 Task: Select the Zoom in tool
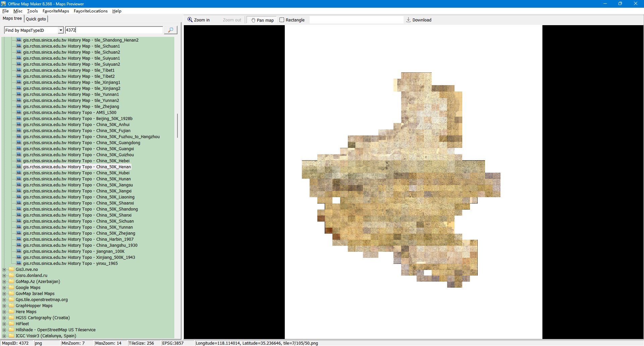199,20
